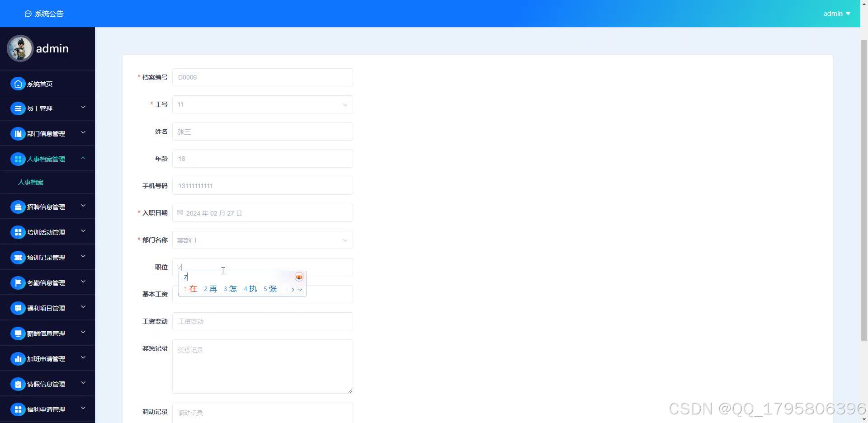Expand the 请假信息管理 chevron
The image size is (868, 423).
click(x=83, y=383)
